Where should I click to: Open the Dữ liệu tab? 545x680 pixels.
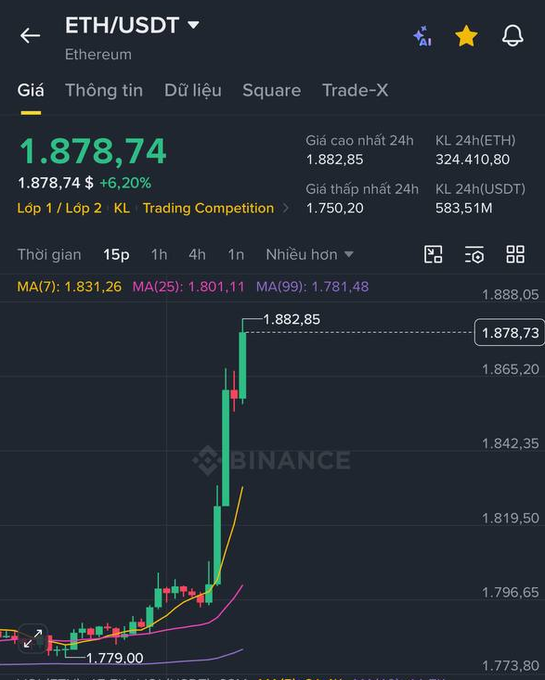pyautogui.click(x=193, y=90)
